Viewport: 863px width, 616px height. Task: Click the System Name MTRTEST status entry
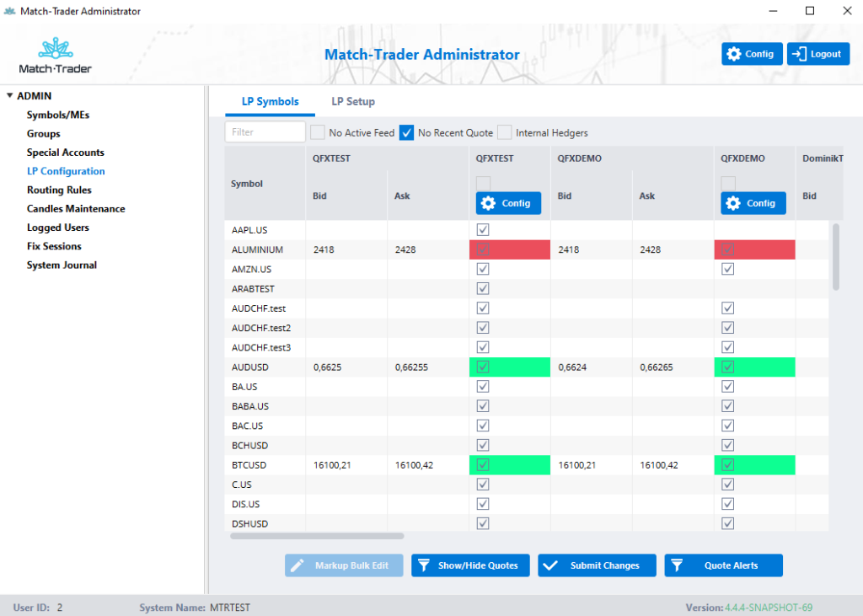[x=195, y=608]
